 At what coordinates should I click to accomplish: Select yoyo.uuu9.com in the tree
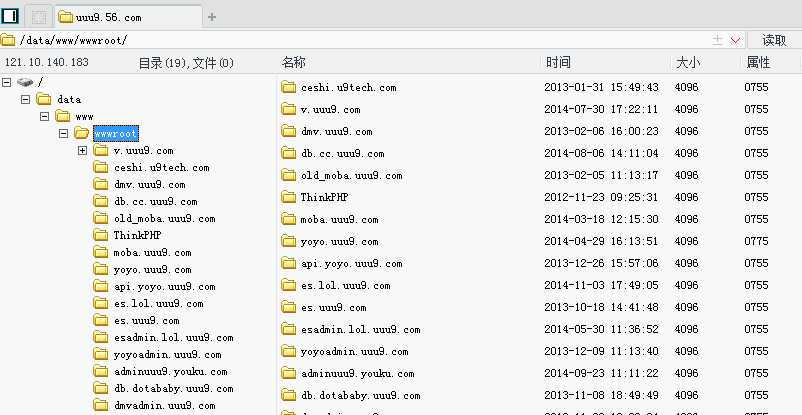click(152, 269)
